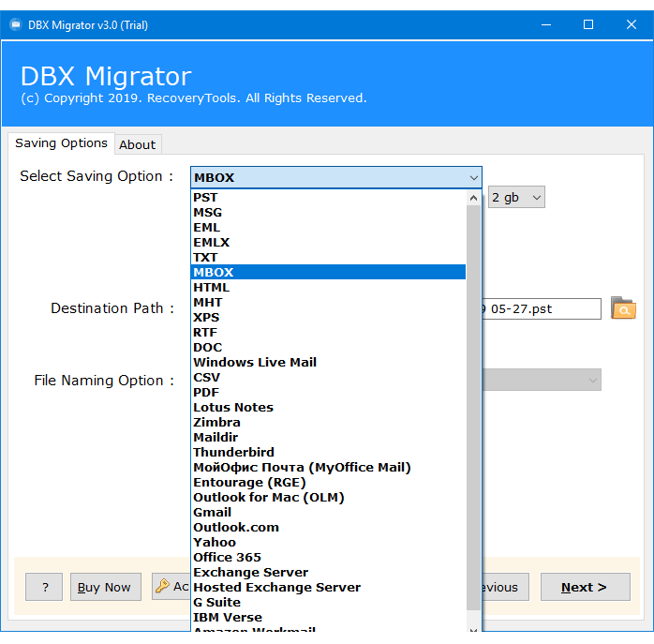
Task: Click the key icon on the Activate button
Action: (x=162, y=586)
